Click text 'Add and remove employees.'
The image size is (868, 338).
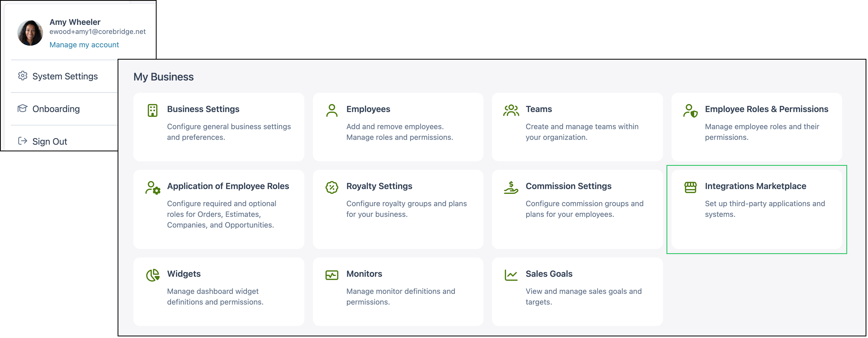pos(395,126)
